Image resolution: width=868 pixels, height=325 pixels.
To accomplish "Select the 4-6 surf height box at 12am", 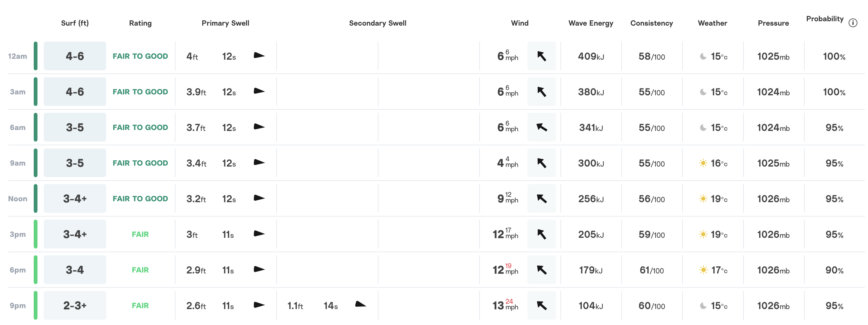I will [x=75, y=56].
